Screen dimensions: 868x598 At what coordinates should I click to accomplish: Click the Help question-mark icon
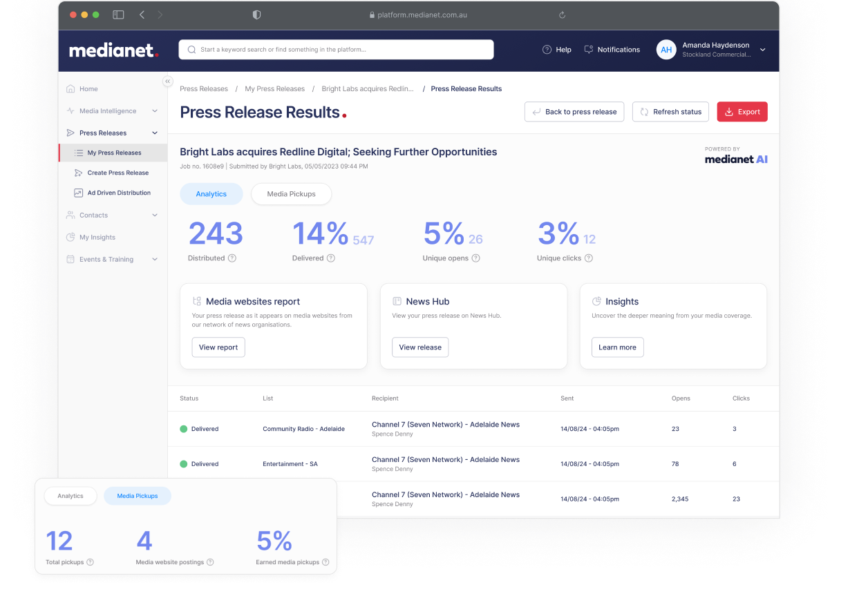point(545,49)
